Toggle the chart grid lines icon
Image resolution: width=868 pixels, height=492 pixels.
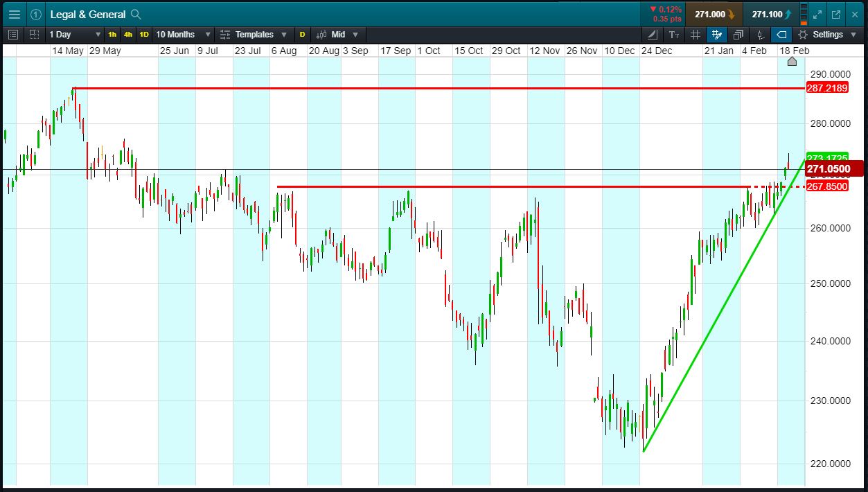[x=696, y=34]
